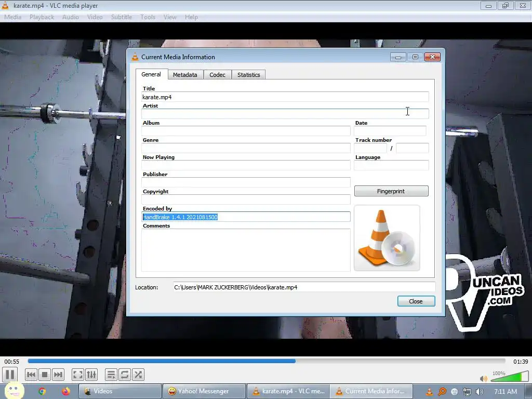This screenshot has width=532, height=399.
Task: Maximize the Current Media Information dialog
Action: coord(415,57)
